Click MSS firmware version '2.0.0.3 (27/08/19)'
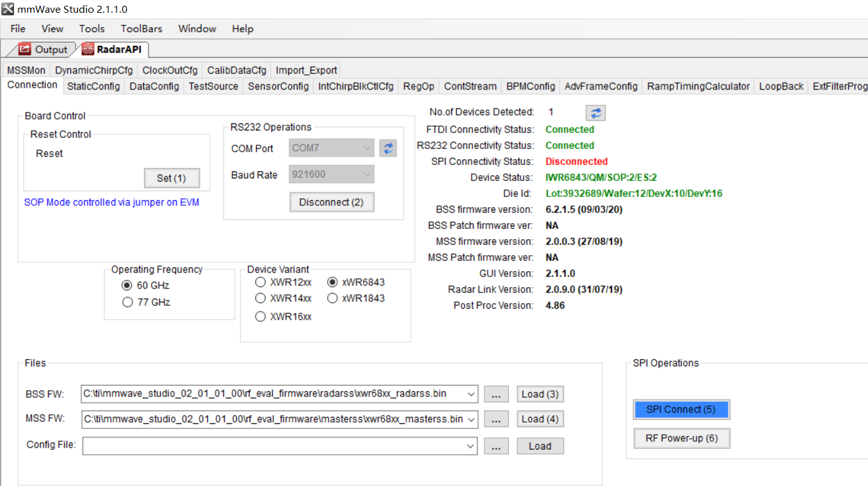The width and height of the screenshot is (868, 486). (584, 242)
